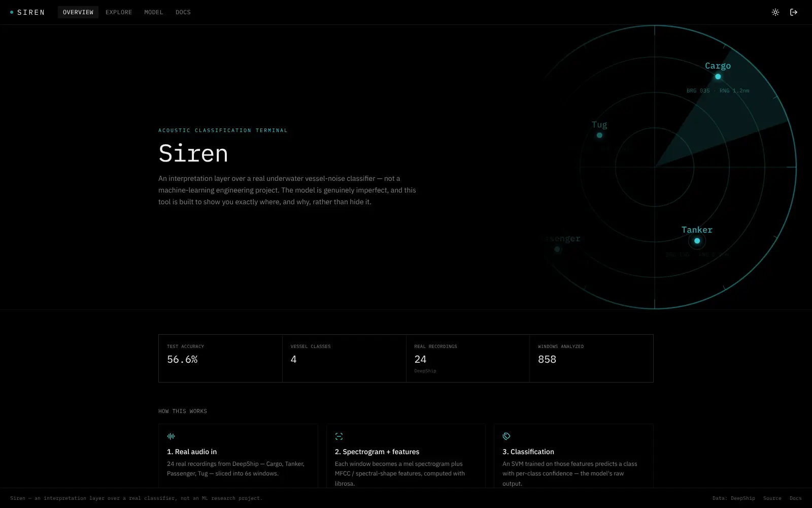Click the Vessel Classes value 4
Image resolution: width=812 pixels, height=508 pixels.
[x=293, y=359]
